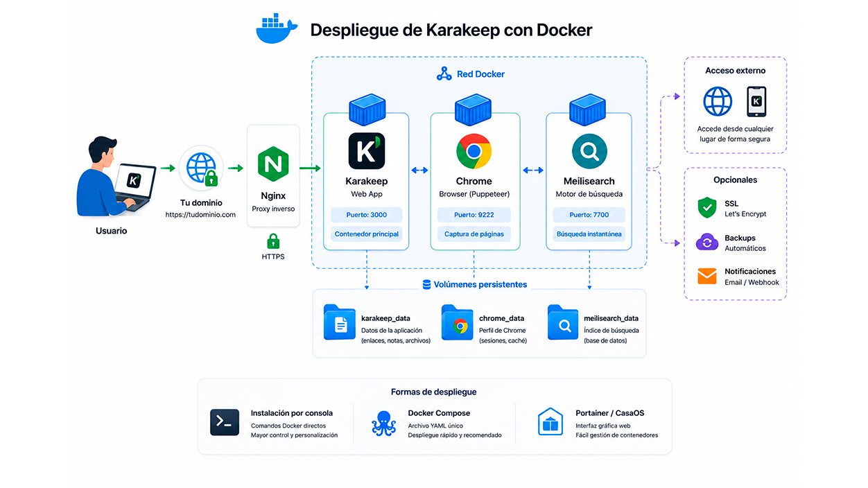Click the green HTTPS padlock under Nginx
This screenshot has height=488, width=868.
(273, 241)
